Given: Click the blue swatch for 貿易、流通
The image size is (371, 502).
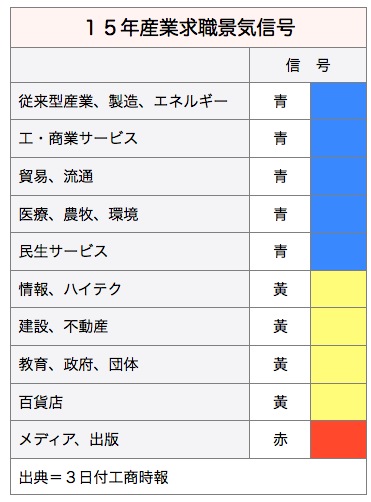Looking at the screenshot, I should (x=338, y=177).
